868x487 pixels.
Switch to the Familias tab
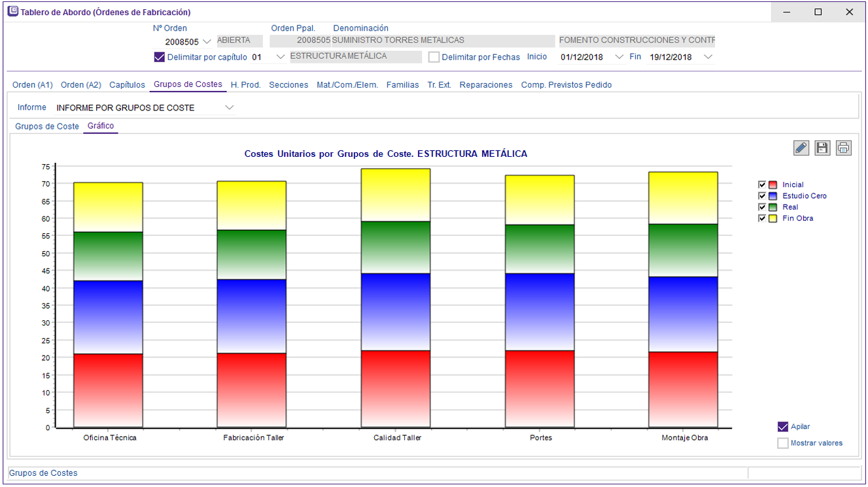(402, 85)
